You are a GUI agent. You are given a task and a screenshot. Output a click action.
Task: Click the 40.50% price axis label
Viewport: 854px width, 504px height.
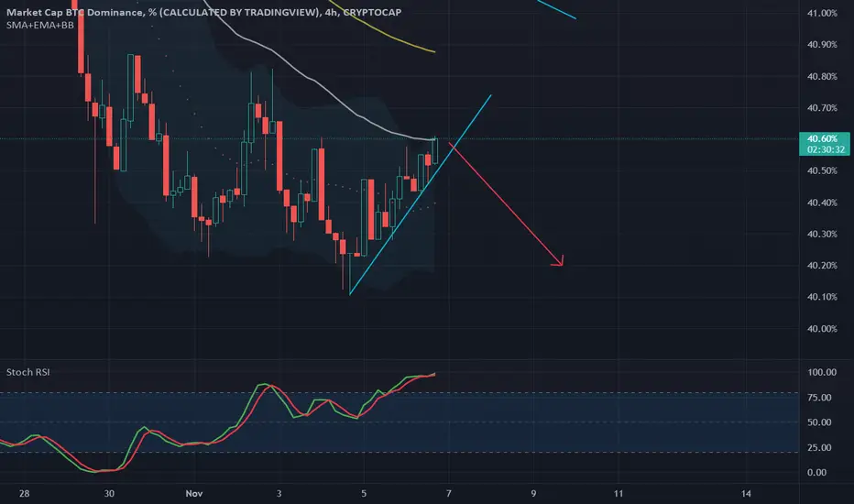point(822,171)
